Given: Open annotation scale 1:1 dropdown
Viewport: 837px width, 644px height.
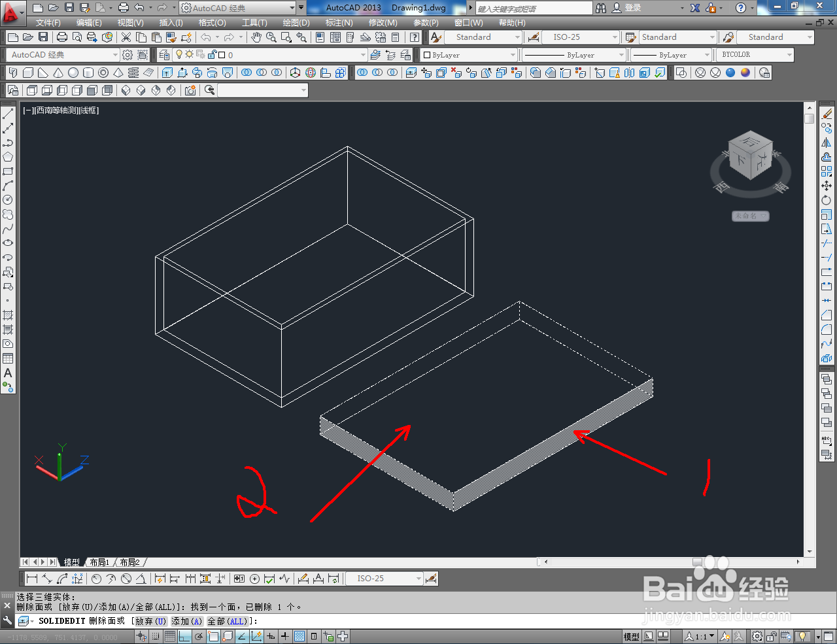Looking at the screenshot, I should (x=700, y=636).
